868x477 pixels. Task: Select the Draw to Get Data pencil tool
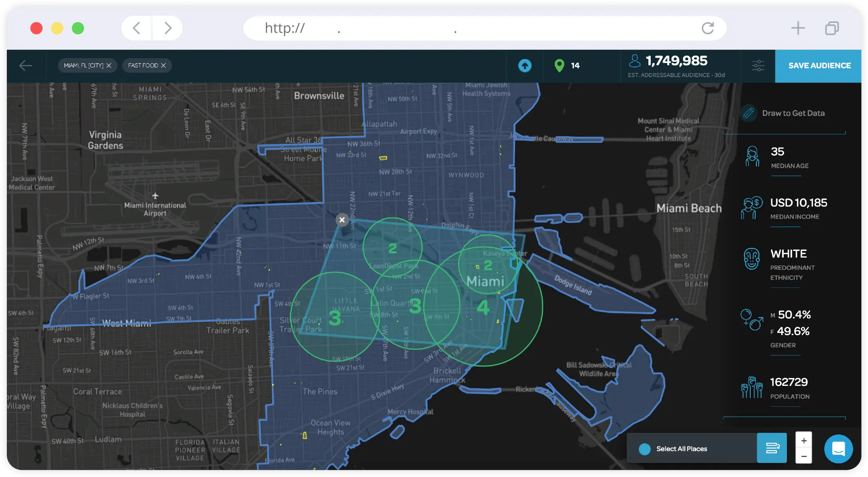coord(749,113)
